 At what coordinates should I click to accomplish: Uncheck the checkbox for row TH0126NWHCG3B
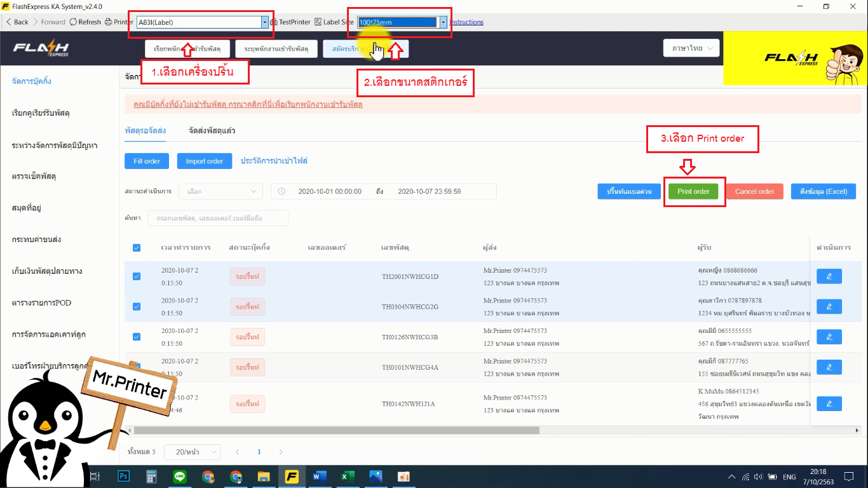click(x=137, y=337)
